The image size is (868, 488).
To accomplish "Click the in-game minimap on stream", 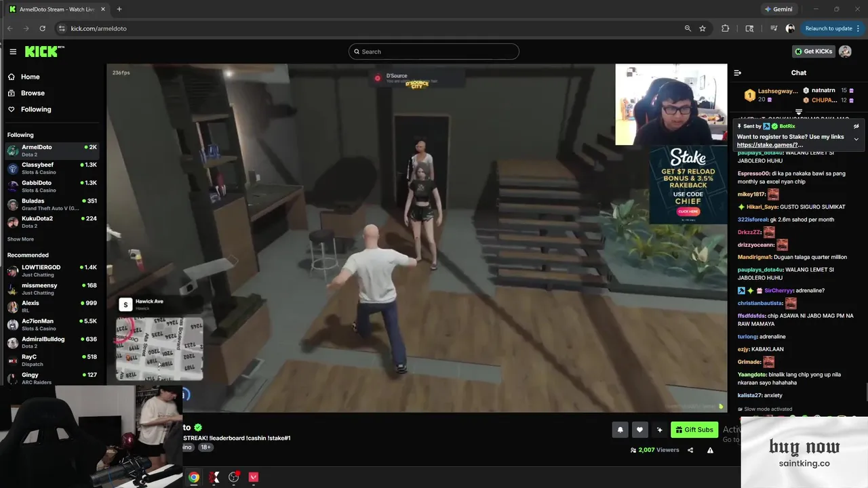I will click(x=159, y=348).
